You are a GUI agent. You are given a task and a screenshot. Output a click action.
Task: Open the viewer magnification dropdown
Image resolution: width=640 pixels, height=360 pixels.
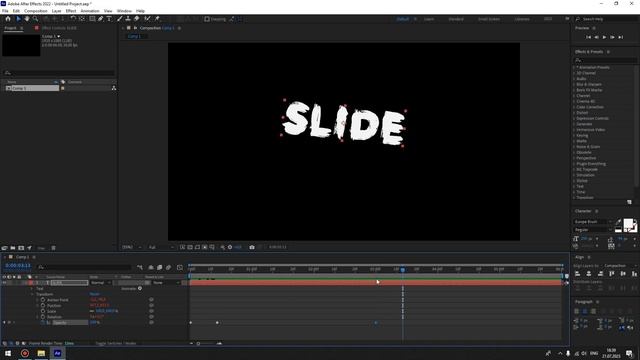click(x=132, y=247)
